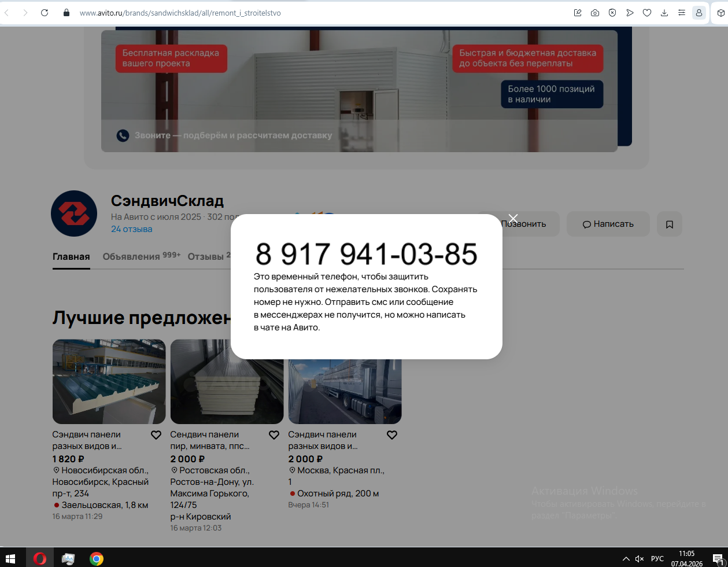This screenshot has height=567, width=728.
Task: Open the Opera snapshot camera tool
Action: tap(595, 12)
